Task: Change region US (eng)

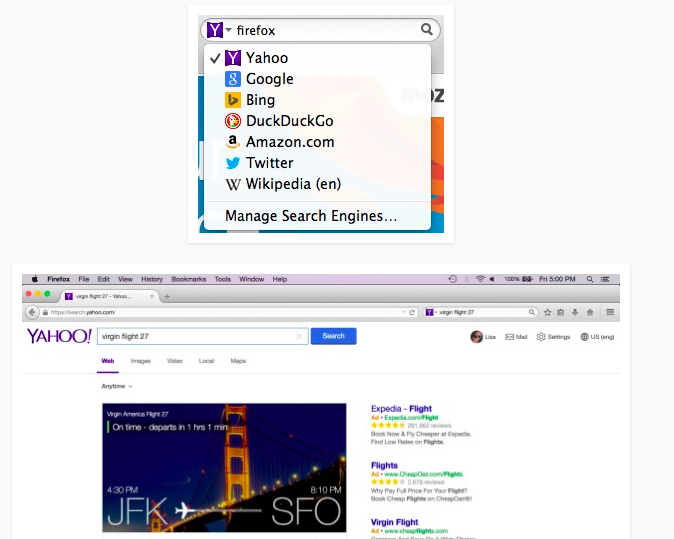Action: click(597, 337)
